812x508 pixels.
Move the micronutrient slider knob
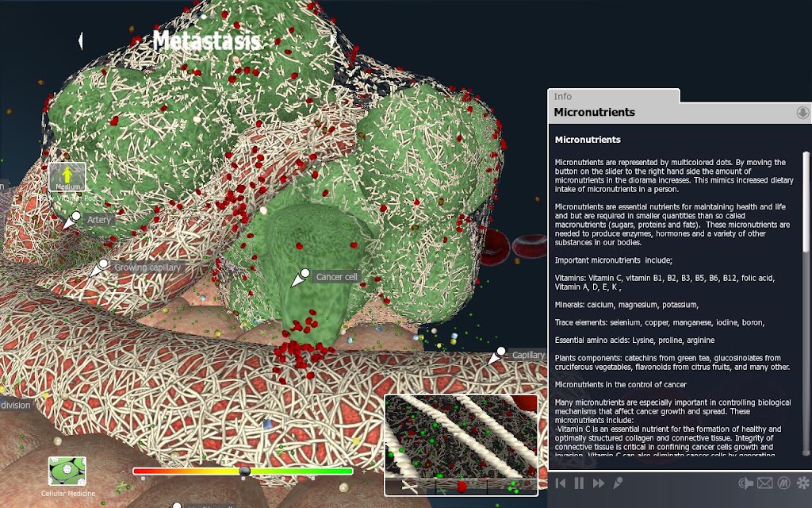coord(245,471)
